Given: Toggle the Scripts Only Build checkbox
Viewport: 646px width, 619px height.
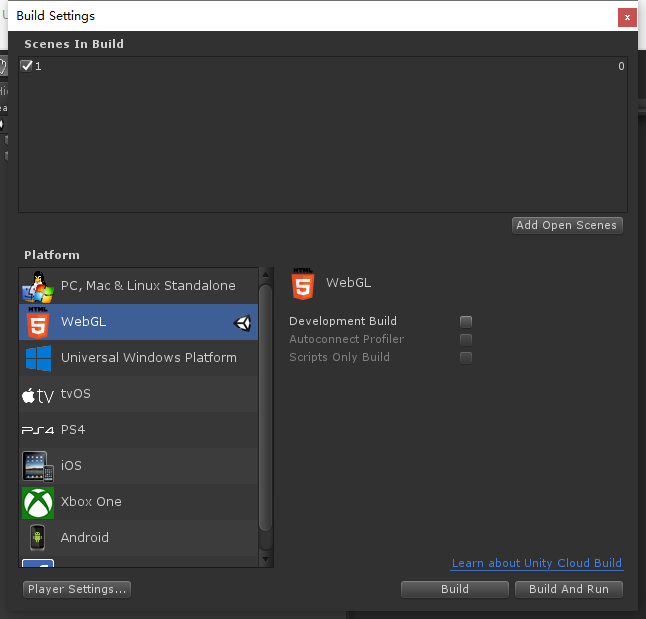Looking at the screenshot, I should click(466, 357).
